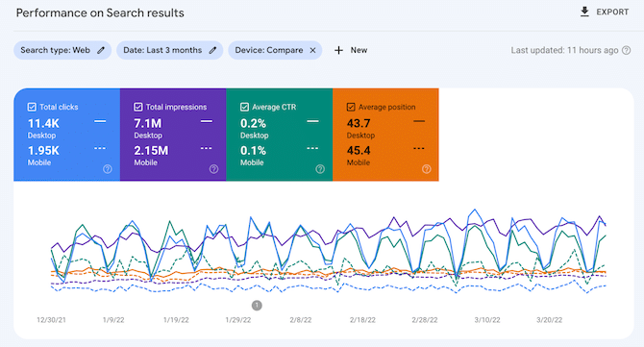Open help on Average position card
Viewport: 644px width, 347px height.
(x=427, y=169)
